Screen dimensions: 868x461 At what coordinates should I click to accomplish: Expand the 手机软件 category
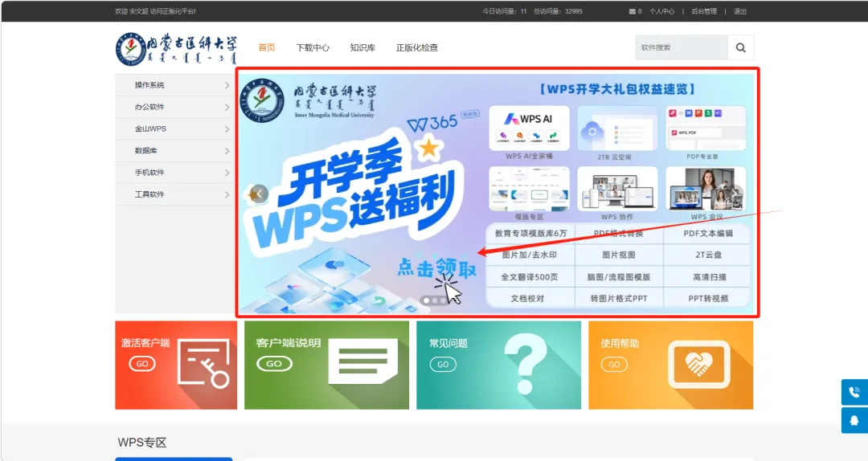tap(175, 173)
